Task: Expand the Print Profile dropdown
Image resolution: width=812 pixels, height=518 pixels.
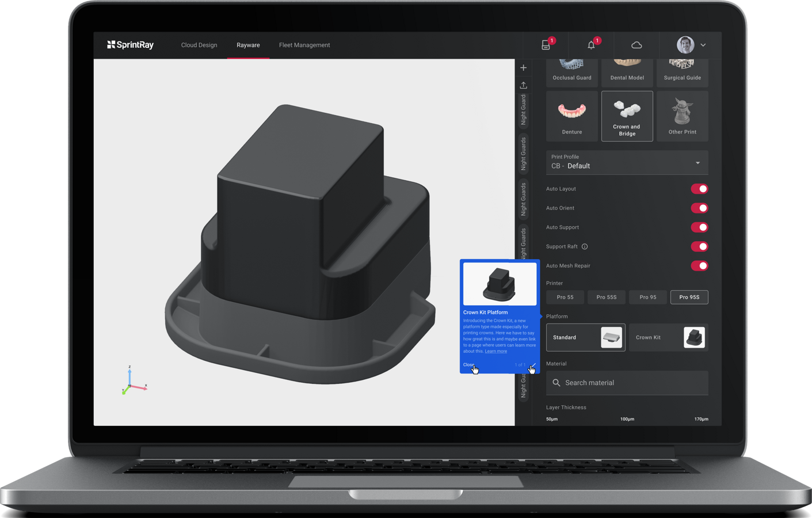Action: 697,163
